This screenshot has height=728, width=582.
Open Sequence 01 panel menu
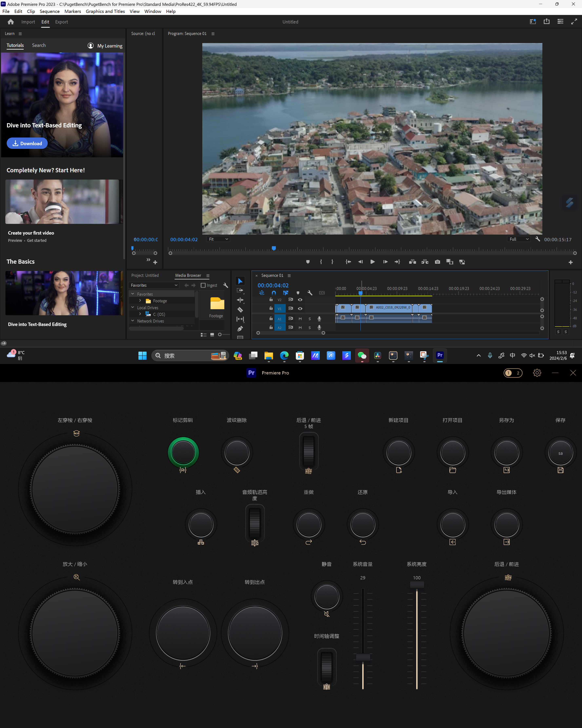coord(289,276)
